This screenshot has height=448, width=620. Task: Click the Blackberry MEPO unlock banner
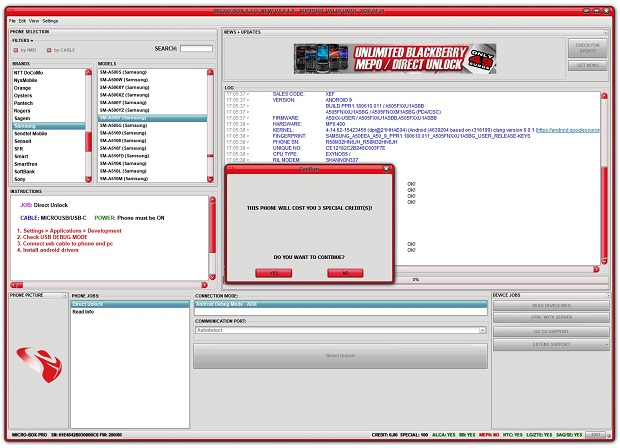click(x=395, y=59)
